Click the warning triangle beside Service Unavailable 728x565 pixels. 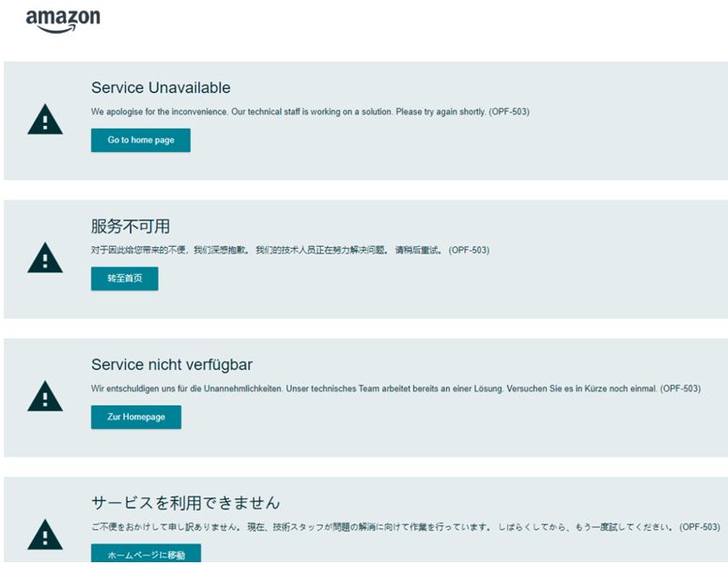click(x=45, y=120)
